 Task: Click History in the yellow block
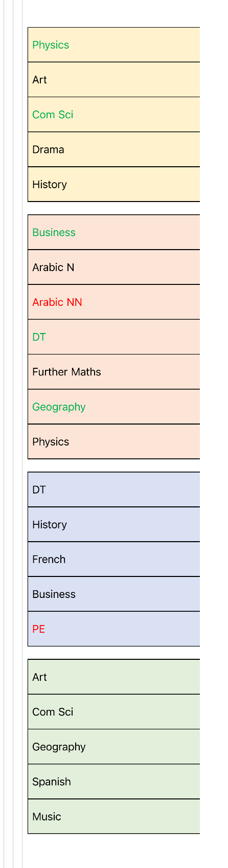(113, 184)
